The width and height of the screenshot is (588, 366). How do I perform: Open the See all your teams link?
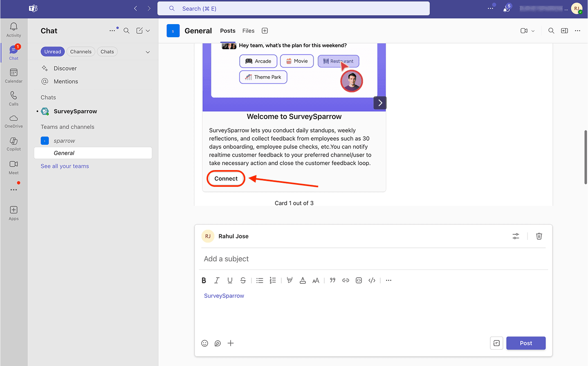pyautogui.click(x=65, y=166)
